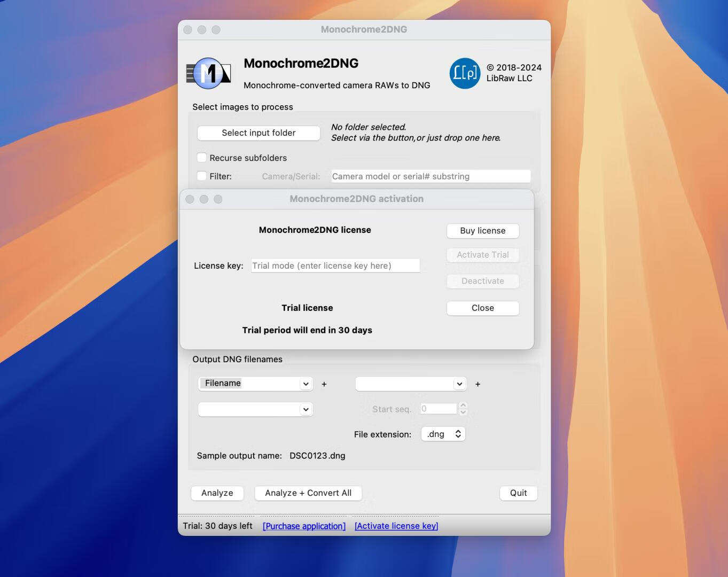Click the Activate Trial button
This screenshot has height=577, width=728.
point(483,255)
